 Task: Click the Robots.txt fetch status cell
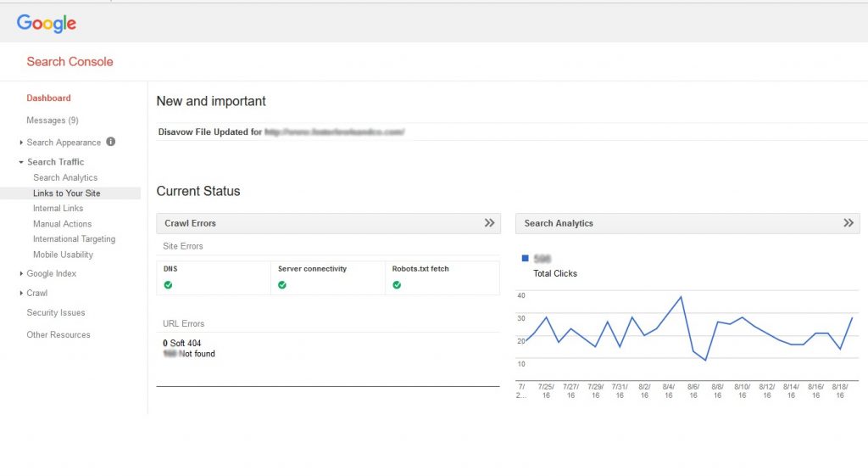point(442,277)
